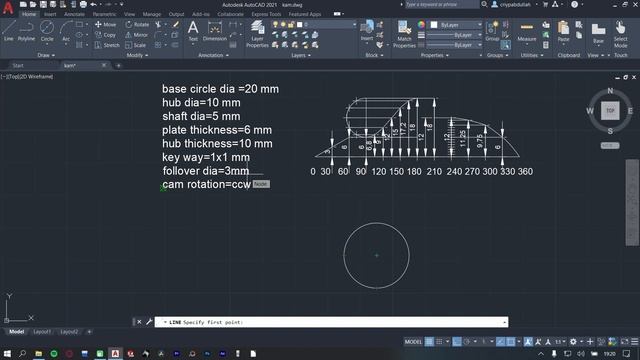
Task: Open the Home ribbon tab
Action: (x=29, y=14)
